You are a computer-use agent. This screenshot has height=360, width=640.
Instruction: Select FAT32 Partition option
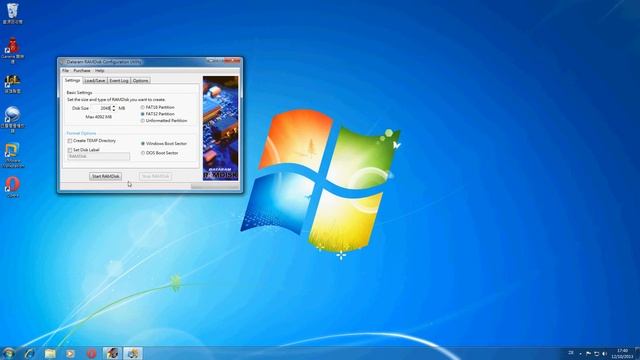click(x=158, y=114)
